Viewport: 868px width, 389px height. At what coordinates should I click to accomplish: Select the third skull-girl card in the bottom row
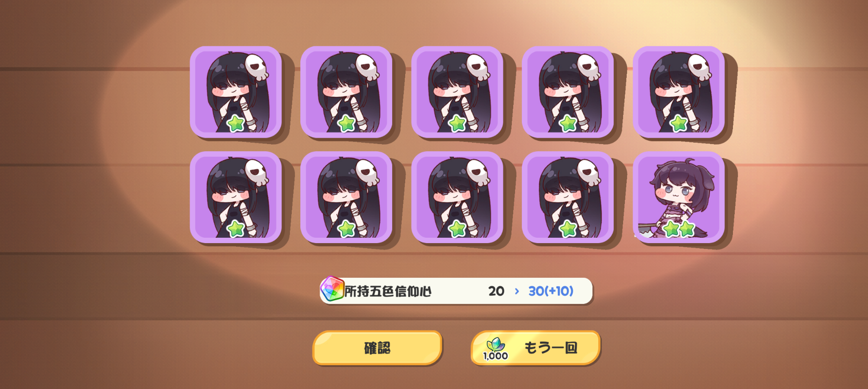point(457,197)
